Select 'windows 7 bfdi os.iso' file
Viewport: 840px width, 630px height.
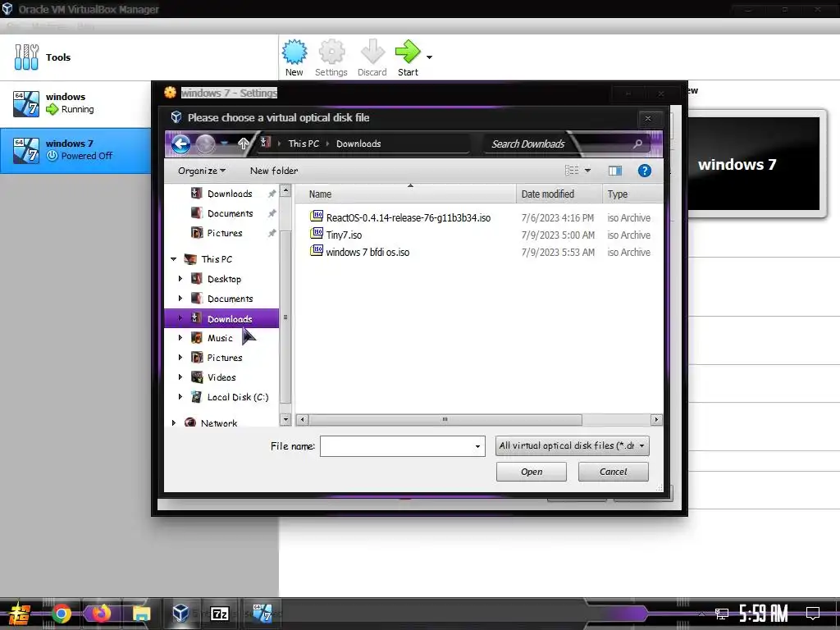point(367,252)
